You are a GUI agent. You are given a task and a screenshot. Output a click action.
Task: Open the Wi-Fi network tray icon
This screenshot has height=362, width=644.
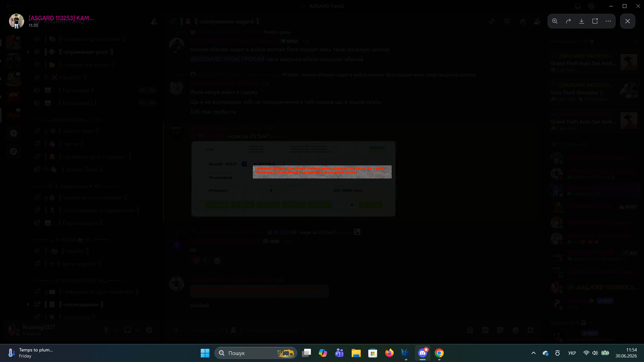(586, 353)
